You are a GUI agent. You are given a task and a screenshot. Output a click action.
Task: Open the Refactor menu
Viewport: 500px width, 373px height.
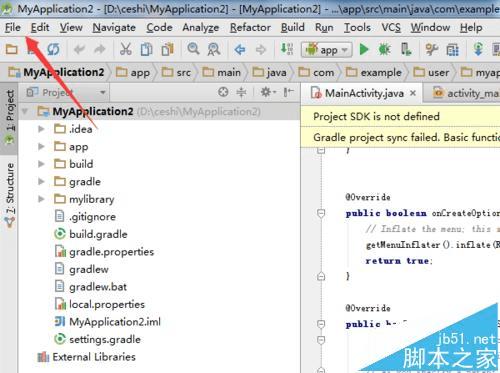(250, 27)
